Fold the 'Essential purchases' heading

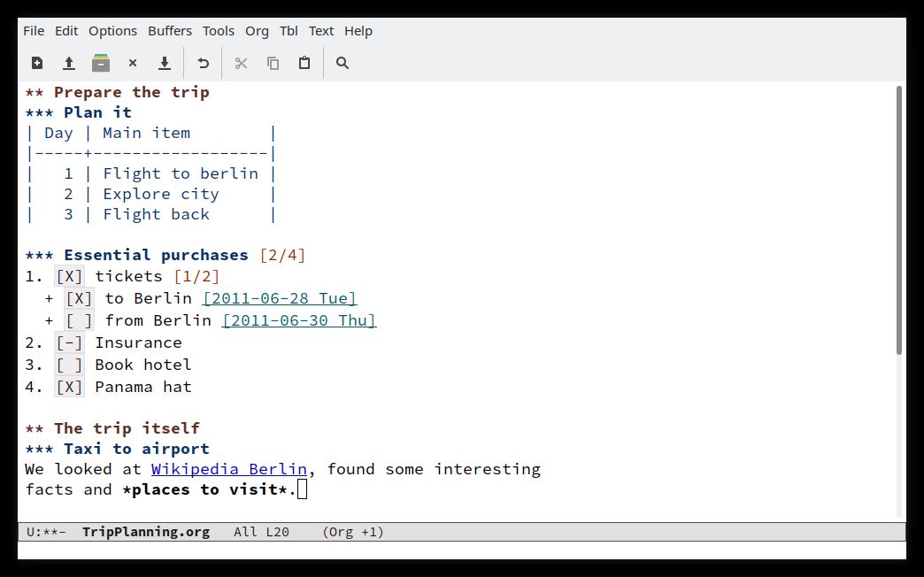coord(136,255)
